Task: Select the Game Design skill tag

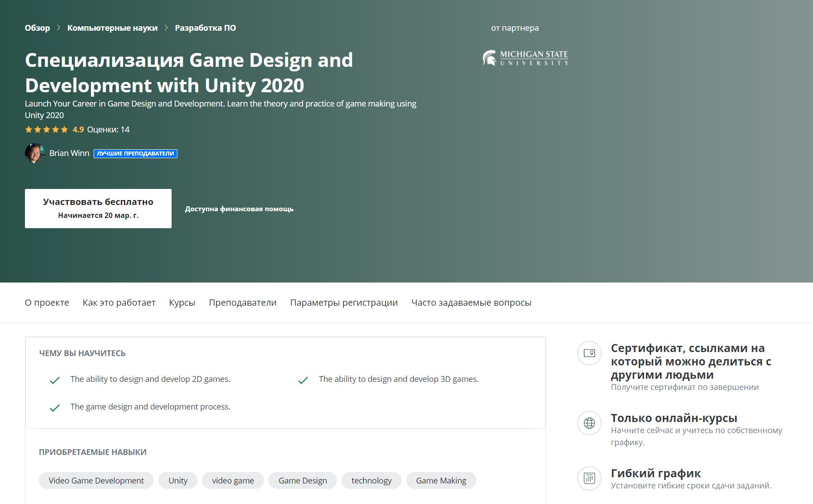Action: [303, 480]
